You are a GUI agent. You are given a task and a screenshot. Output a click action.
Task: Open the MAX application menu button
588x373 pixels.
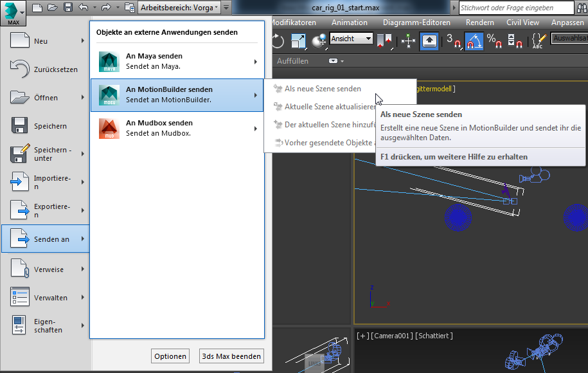click(13, 13)
